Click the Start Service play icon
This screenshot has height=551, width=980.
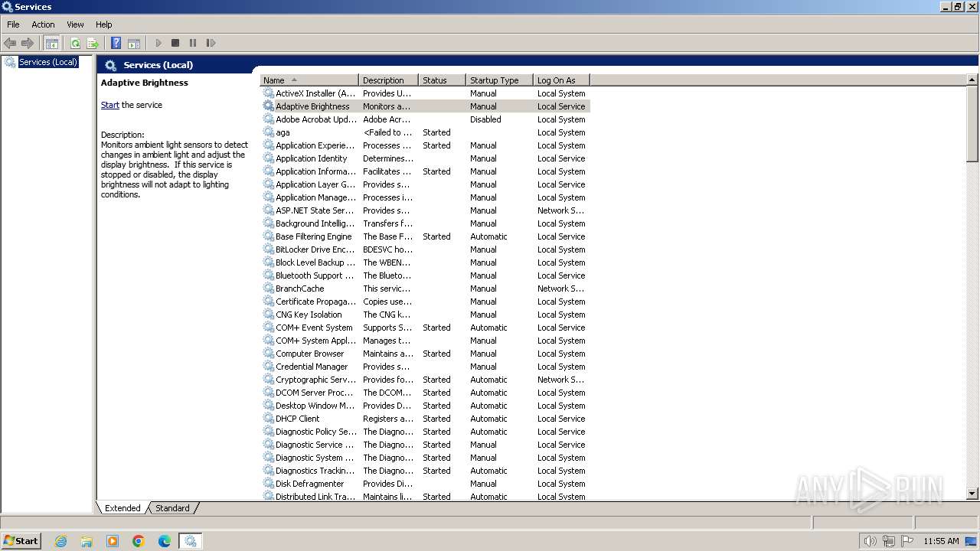[158, 43]
